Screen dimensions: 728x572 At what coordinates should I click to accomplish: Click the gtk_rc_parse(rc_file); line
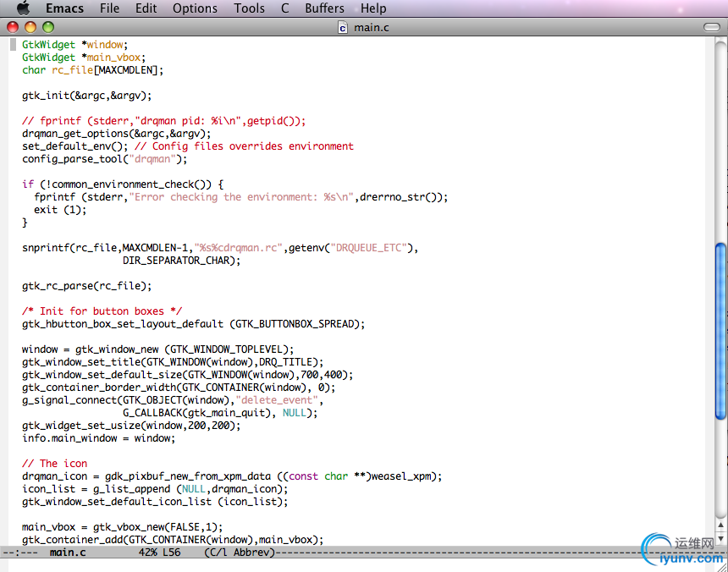tap(87, 286)
